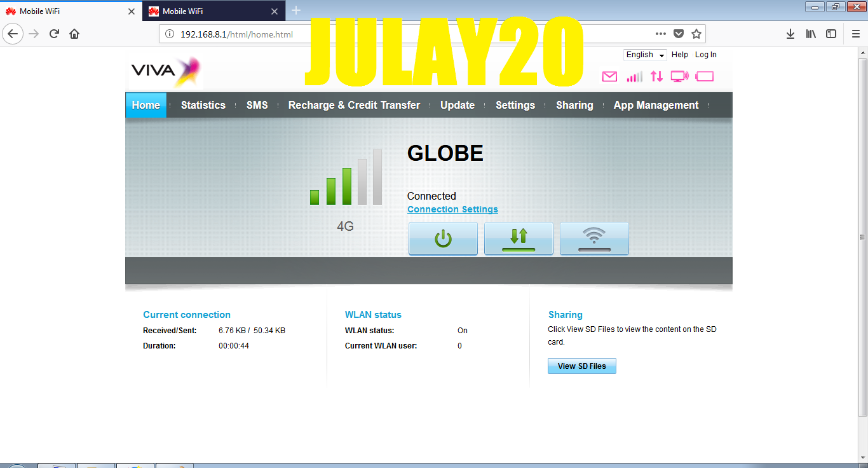Toggle the mobile data transfer button
The width and height of the screenshot is (868, 468).
coord(519,238)
